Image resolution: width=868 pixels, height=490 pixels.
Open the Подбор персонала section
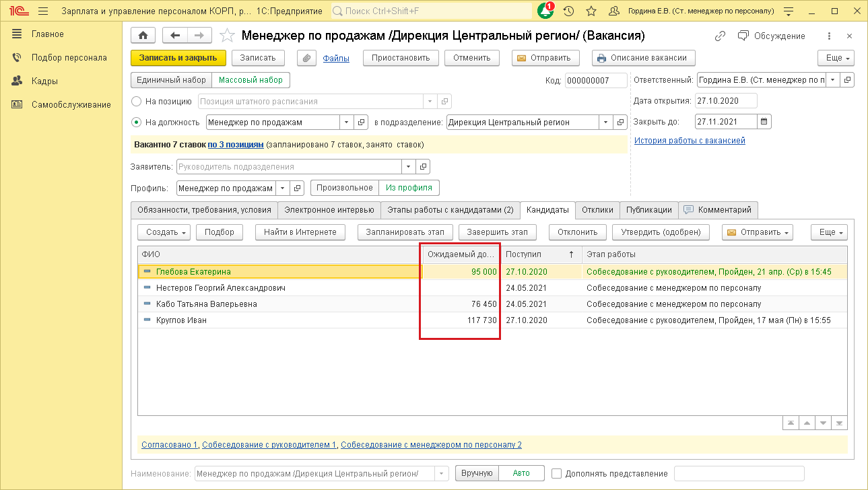click(69, 57)
